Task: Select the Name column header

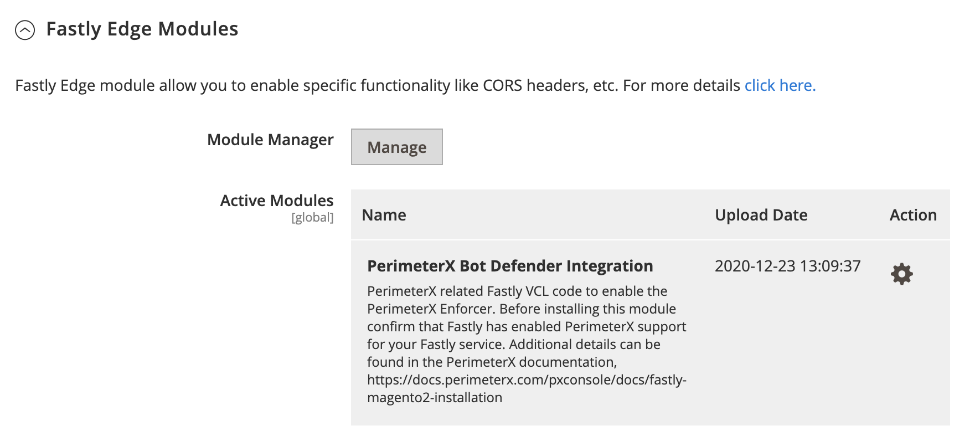Action: 384,215
